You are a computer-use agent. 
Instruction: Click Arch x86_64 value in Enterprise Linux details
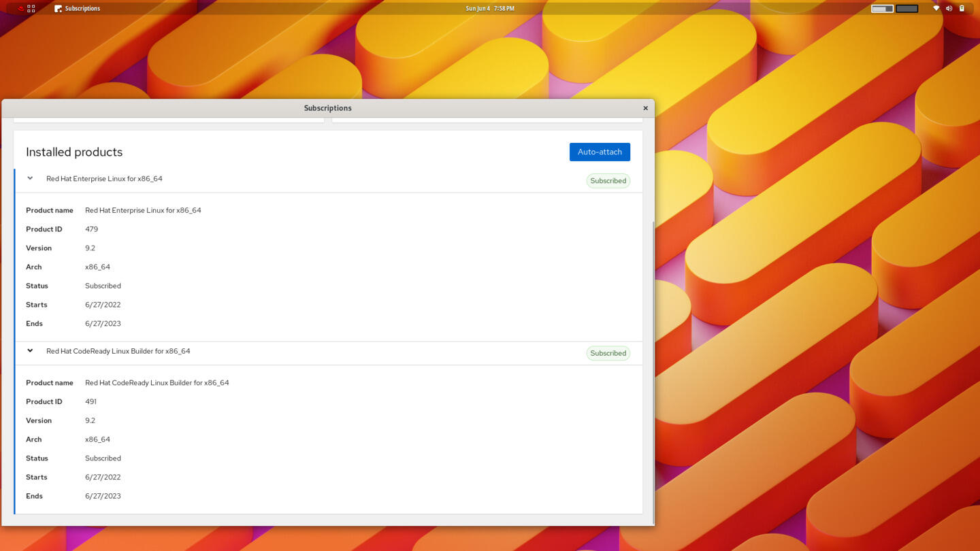tap(97, 267)
